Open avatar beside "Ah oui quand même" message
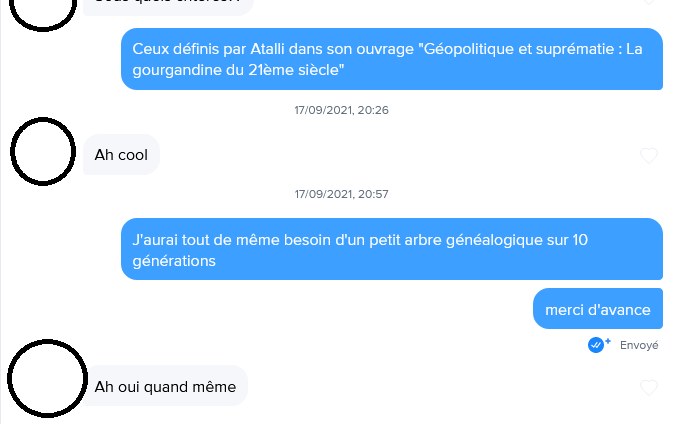 47,379
